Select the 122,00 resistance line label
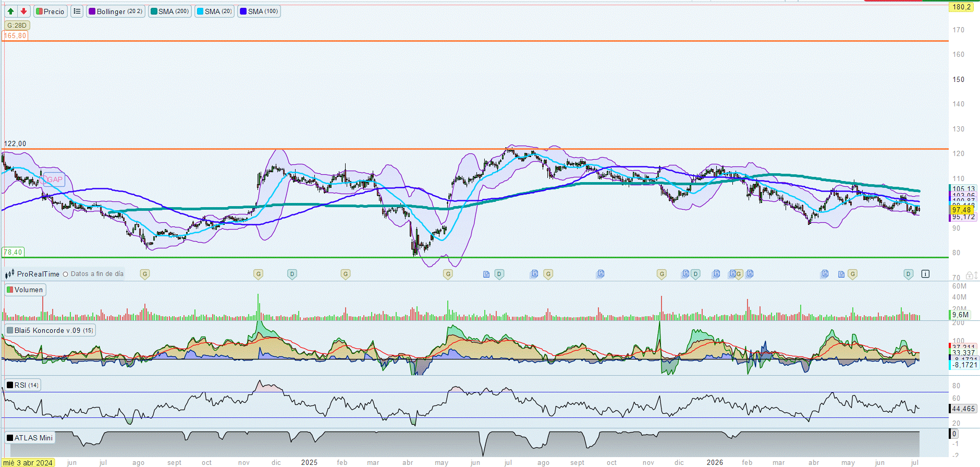 pyautogui.click(x=15, y=143)
